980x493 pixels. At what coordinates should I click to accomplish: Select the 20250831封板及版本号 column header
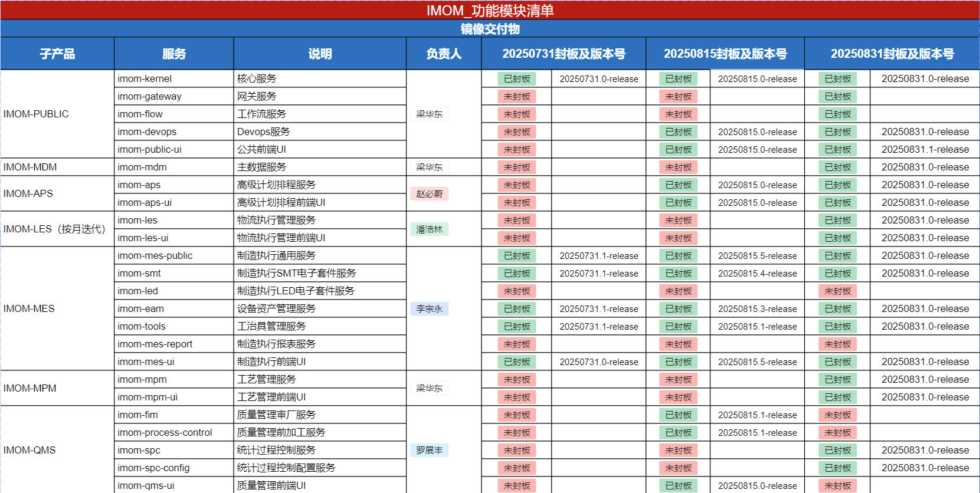892,54
